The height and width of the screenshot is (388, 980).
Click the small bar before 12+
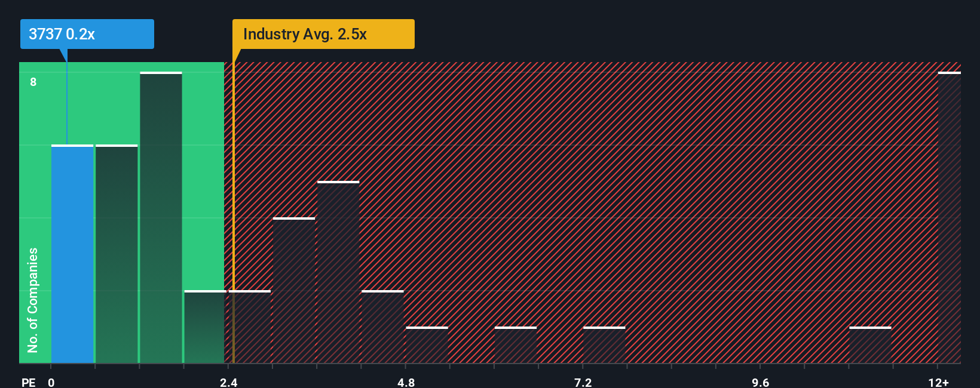click(x=870, y=345)
